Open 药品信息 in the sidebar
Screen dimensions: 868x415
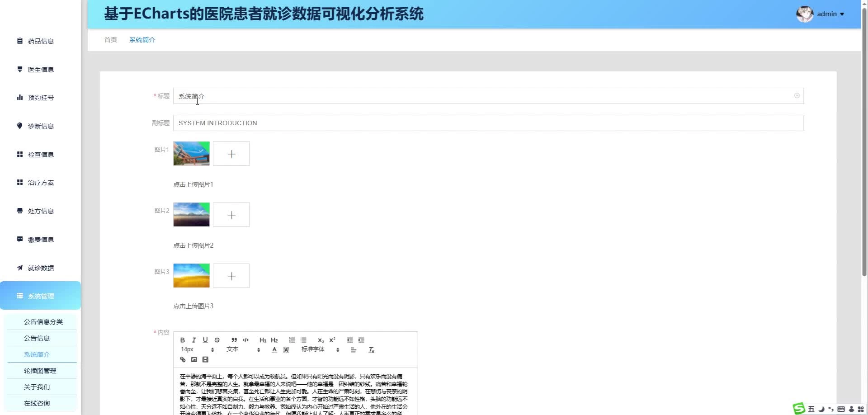(x=41, y=41)
